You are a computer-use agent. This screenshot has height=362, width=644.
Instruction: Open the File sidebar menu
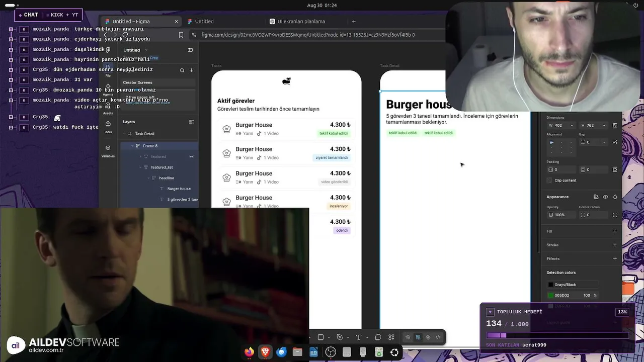(x=108, y=69)
